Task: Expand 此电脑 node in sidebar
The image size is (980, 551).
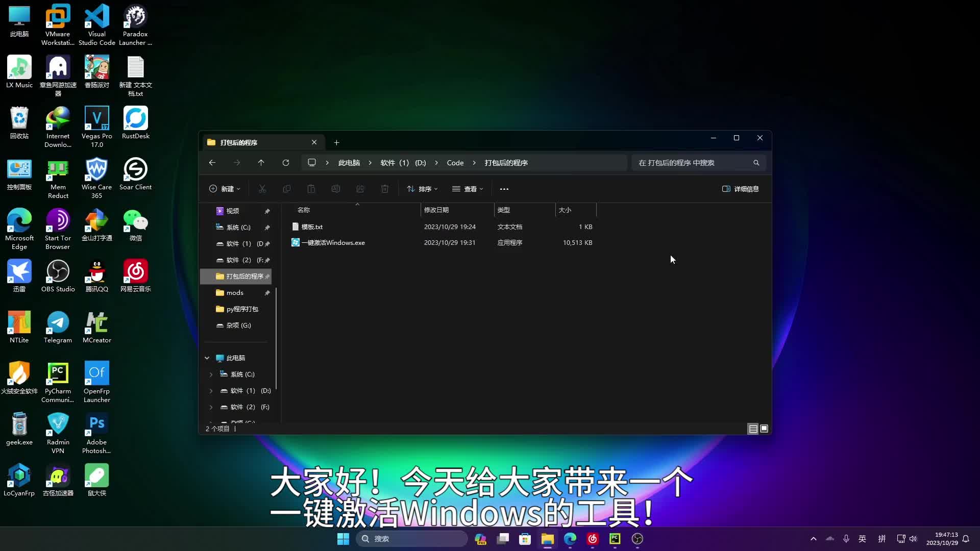Action: [x=207, y=357]
